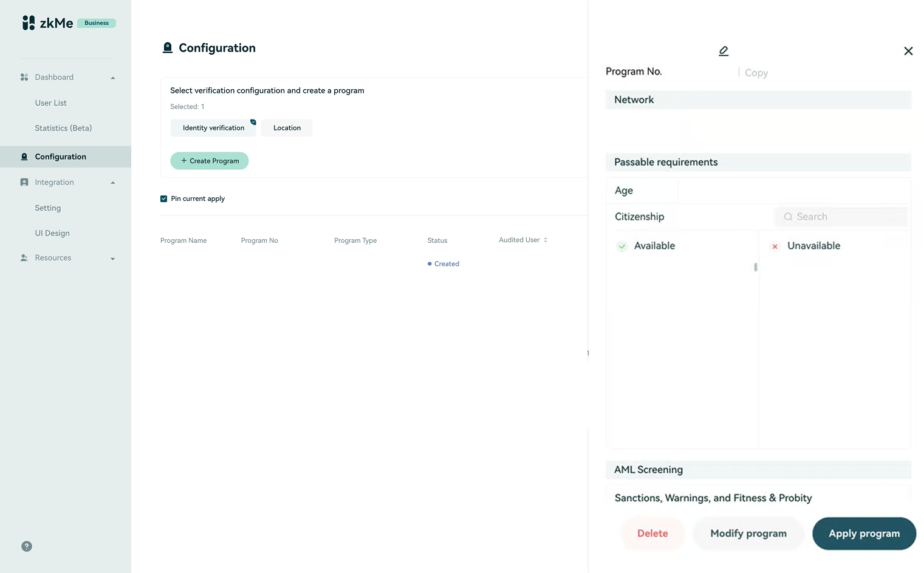Close the program details panel
This screenshot has height=573, width=924.
[x=908, y=51]
